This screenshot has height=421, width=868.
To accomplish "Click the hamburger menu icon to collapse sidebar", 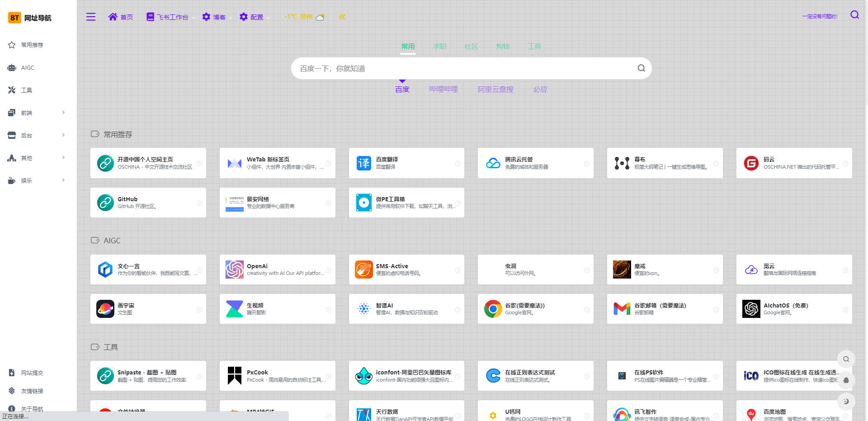I will 91,17.
